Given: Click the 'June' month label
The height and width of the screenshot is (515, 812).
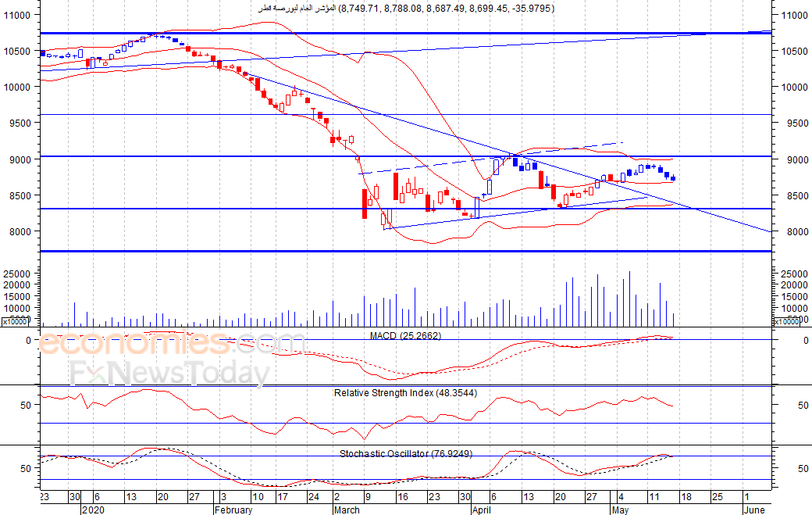Looking at the screenshot, I should pos(754,510).
